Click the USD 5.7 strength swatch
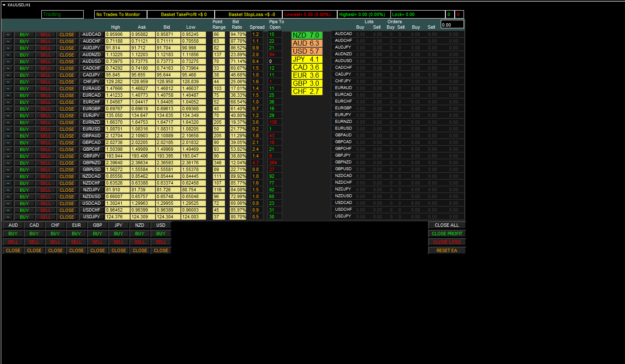The height and width of the screenshot is (364, 625). coord(307,51)
